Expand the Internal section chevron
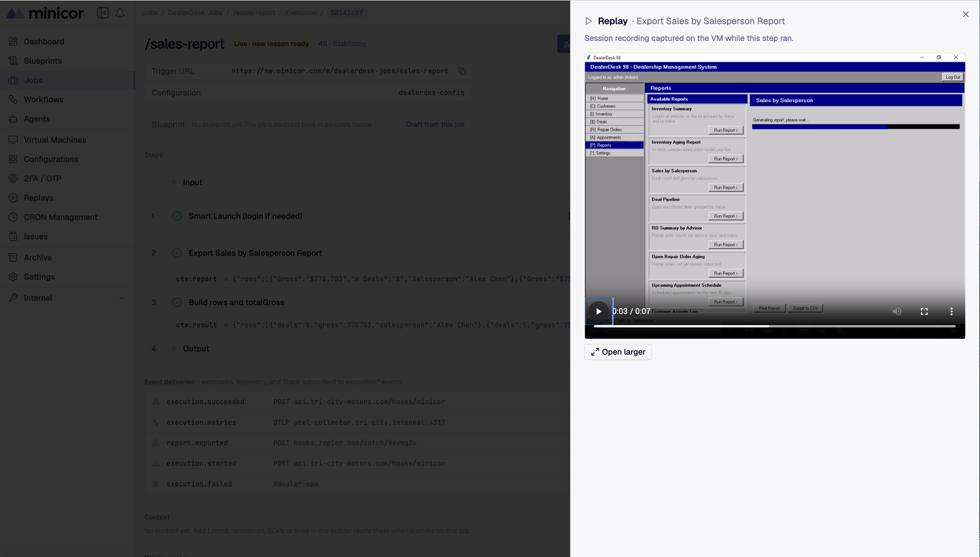980x557 pixels. [x=122, y=298]
